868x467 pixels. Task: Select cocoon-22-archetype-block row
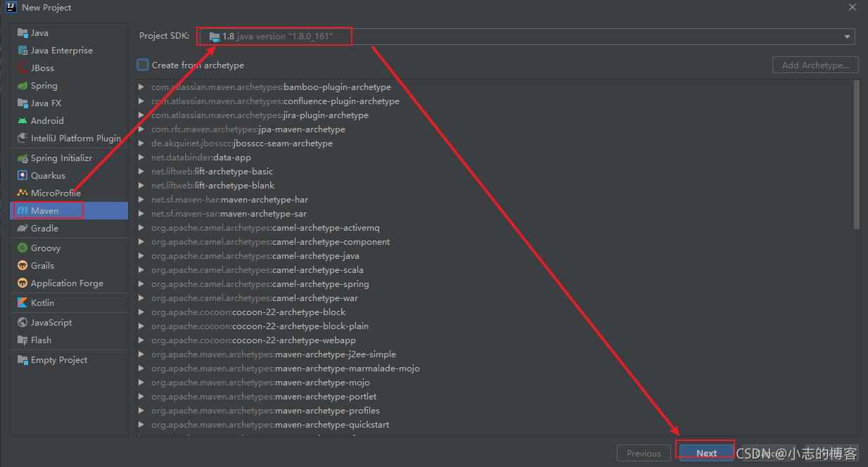(494, 312)
